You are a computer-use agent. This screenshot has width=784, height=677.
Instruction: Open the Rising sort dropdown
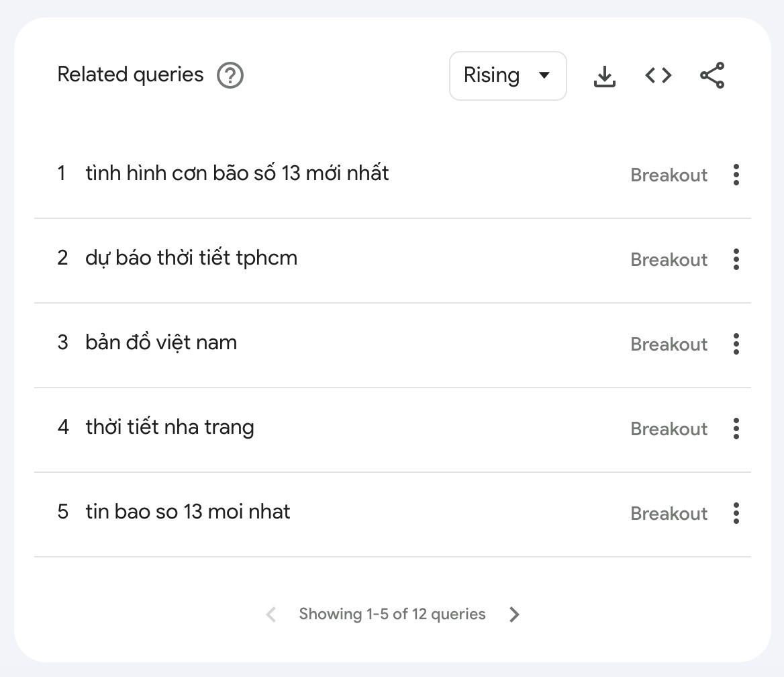507,75
